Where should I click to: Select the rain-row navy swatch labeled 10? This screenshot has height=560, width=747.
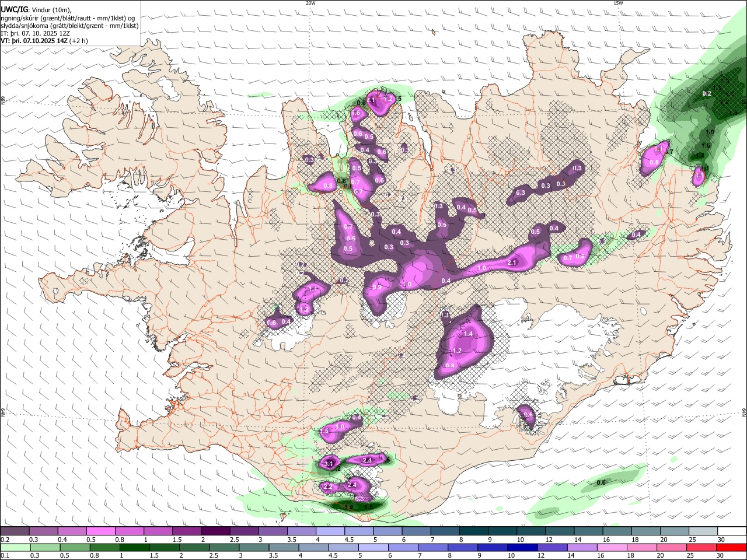tap(522, 547)
